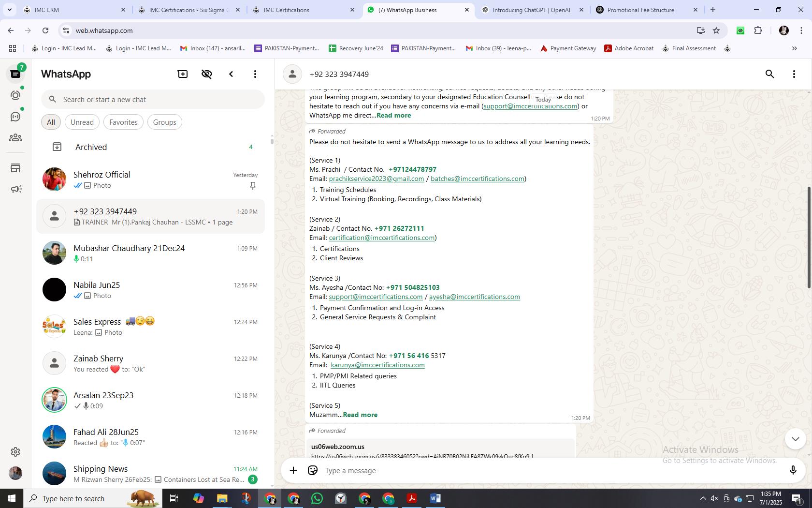The height and width of the screenshot is (508, 812).
Task: Open the Archived chats row
Action: [150, 147]
